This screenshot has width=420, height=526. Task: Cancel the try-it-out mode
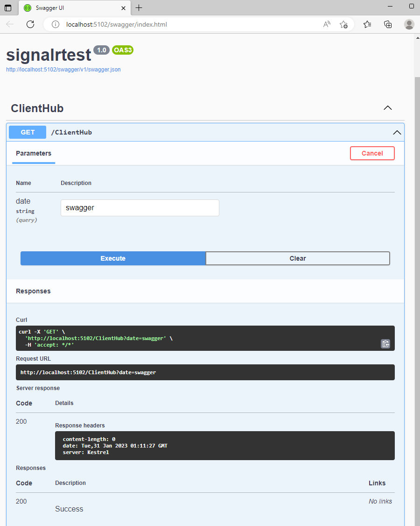coord(372,153)
